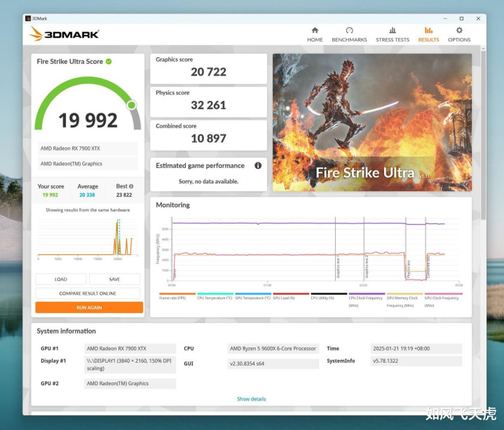Open Stress Tests bar-chart icon
Screen dimensions: 504x430
[x=393, y=30]
